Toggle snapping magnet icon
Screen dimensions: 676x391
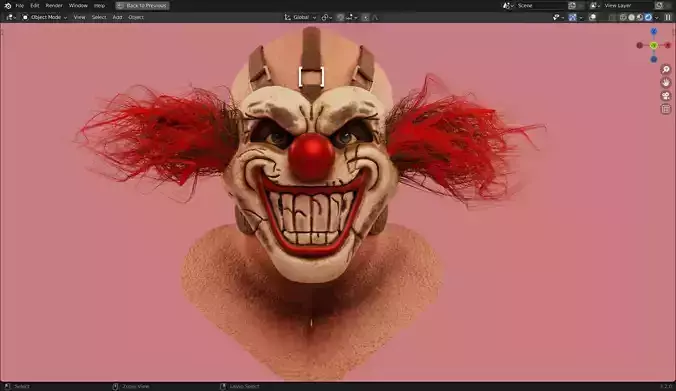(x=341, y=17)
